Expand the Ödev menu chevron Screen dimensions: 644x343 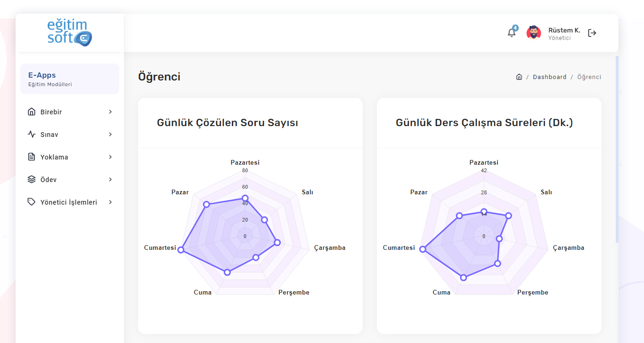[x=110, y=180]
